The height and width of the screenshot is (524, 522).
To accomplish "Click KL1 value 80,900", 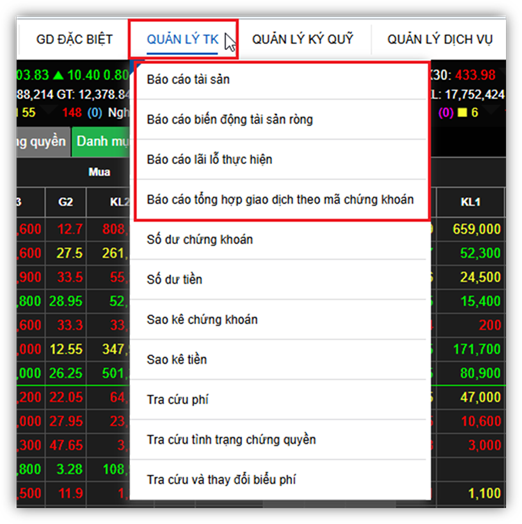I will point(480,373).
